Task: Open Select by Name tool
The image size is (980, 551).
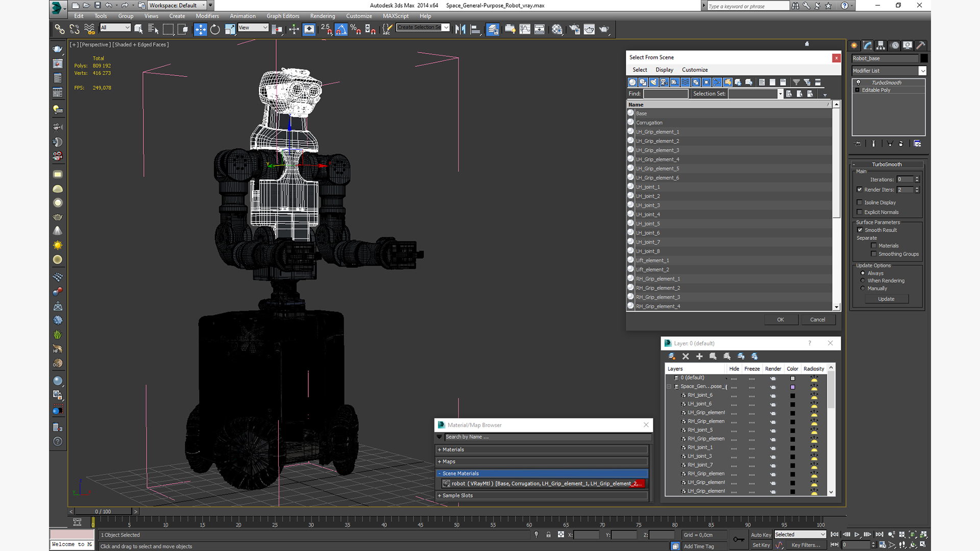Action: [x=153, y=30]
